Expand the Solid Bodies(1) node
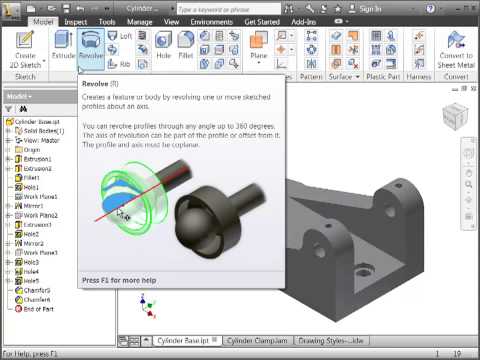The image size is (480, 360). 8,131
